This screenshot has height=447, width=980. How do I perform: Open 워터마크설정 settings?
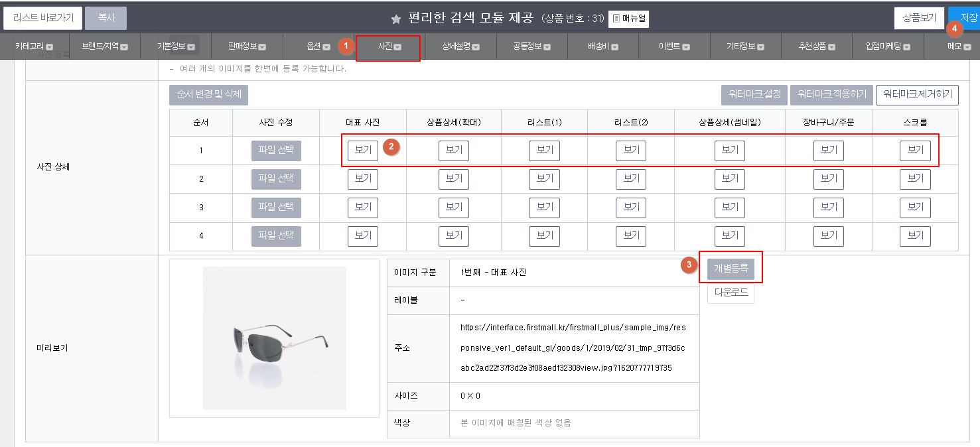pos(754,95)
